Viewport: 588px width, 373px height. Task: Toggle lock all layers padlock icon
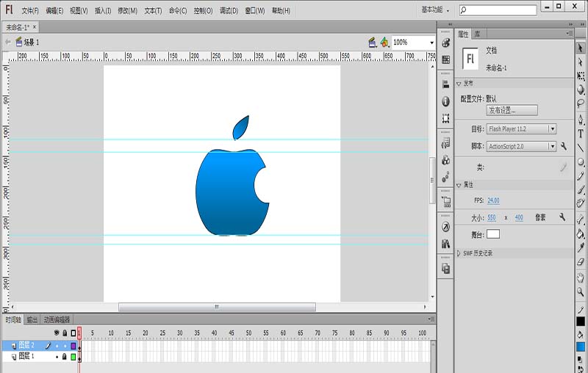tap(65, 333)
